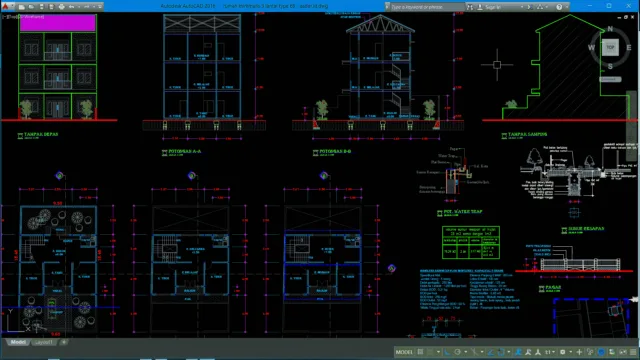The image size is (640, 360).
Task: Select the POTONGAN B-B drawing label
Action: tap(335, 151)
